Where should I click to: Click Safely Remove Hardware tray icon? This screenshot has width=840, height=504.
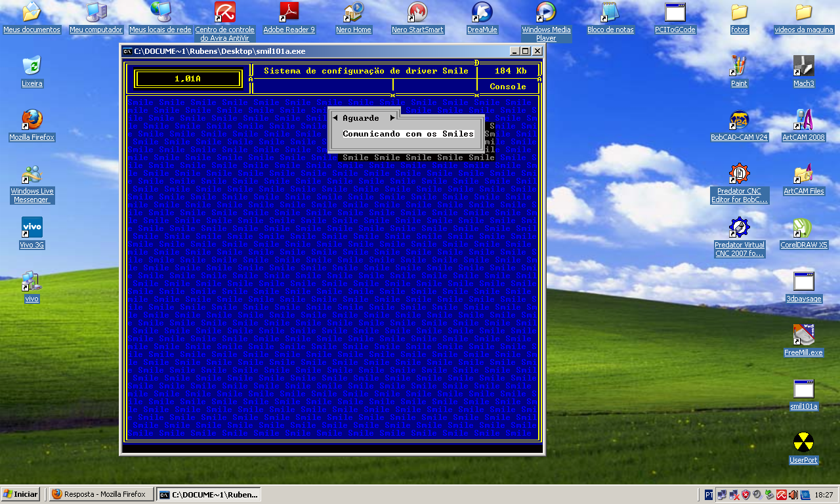click(x=769, y=495)
